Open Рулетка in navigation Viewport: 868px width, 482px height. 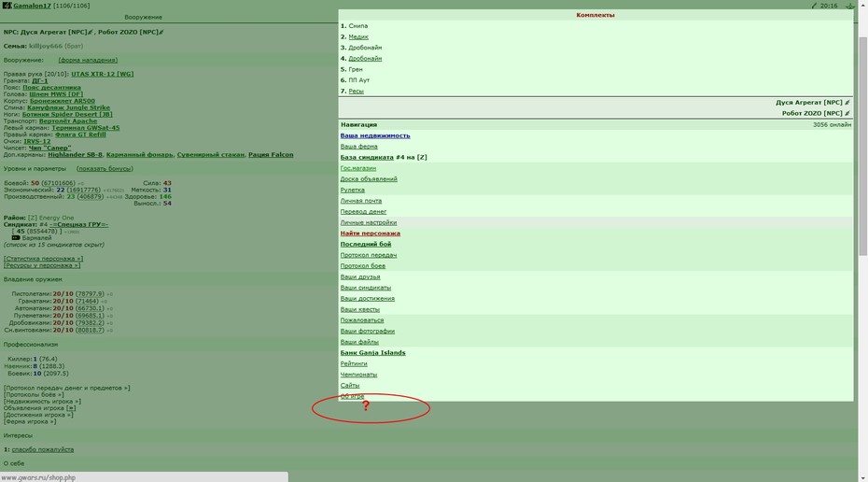point(352,190)
